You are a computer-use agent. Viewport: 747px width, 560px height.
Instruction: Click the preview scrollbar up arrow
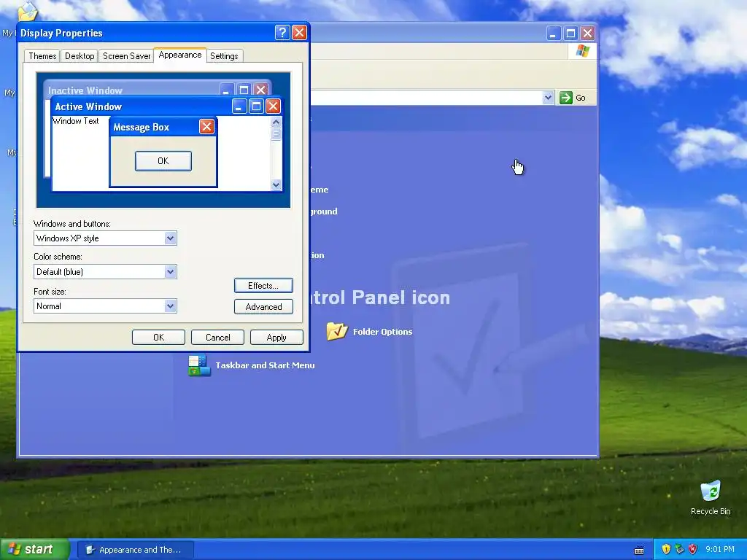(276, 122)
